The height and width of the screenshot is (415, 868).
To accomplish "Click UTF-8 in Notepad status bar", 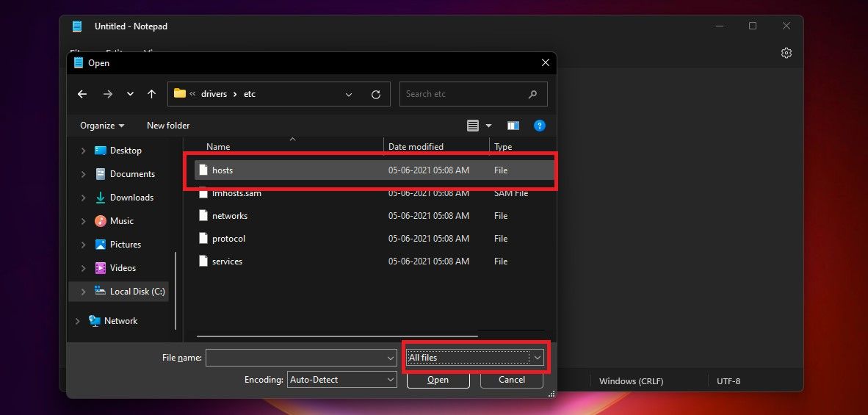I will click(728, 381).
